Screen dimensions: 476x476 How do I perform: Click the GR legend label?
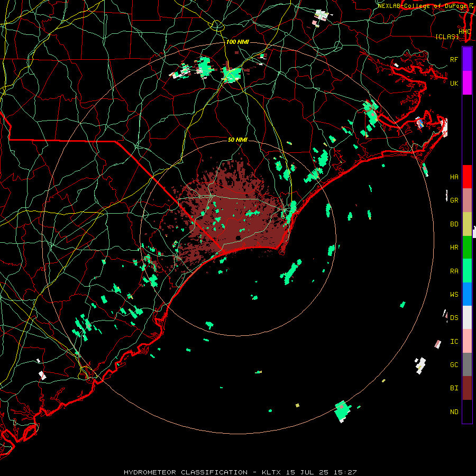click(x=454, y=200)
